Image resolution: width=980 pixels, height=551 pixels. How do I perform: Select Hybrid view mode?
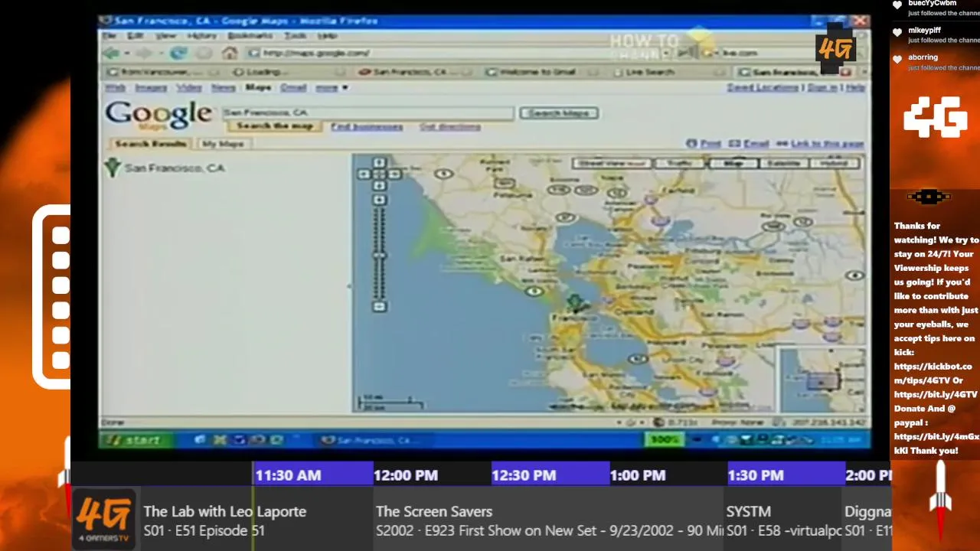(834, 164)
